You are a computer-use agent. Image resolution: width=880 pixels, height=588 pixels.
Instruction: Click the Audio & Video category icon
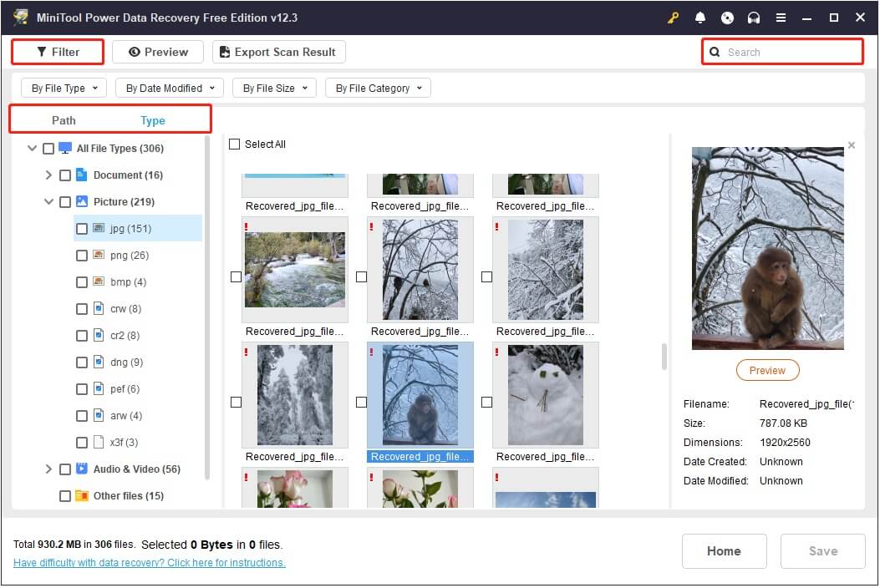(x=82, y=469)
